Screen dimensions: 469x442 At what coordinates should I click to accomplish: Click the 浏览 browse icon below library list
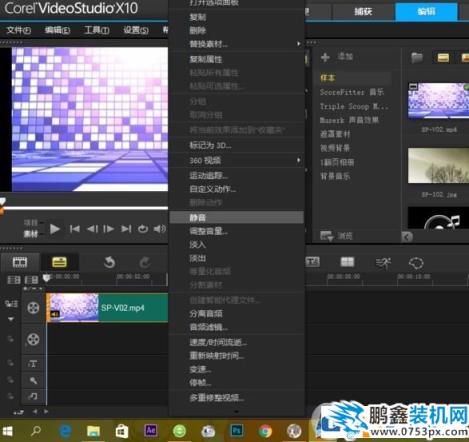click(x=326, y=236)
